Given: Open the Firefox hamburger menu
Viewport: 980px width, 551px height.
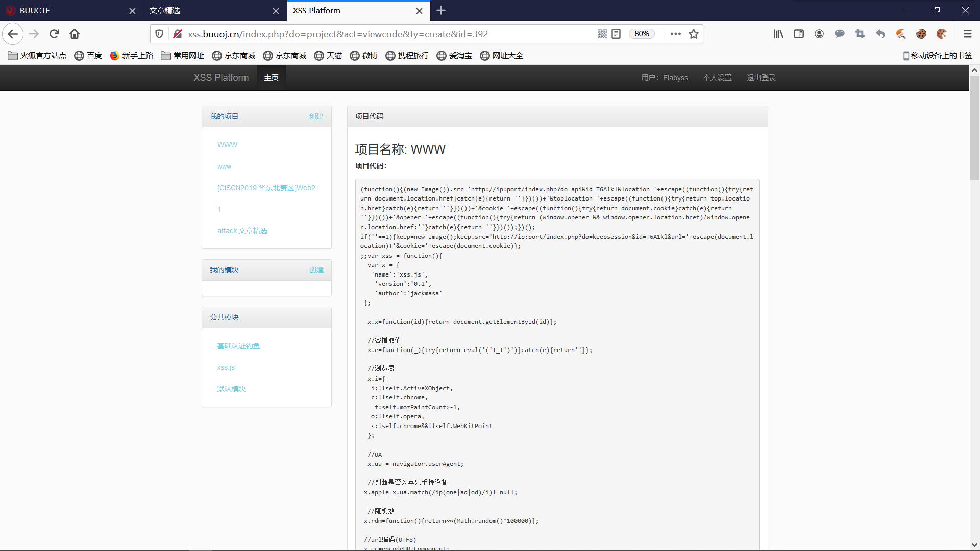Looking at the screenshot, I should (967, 34).
